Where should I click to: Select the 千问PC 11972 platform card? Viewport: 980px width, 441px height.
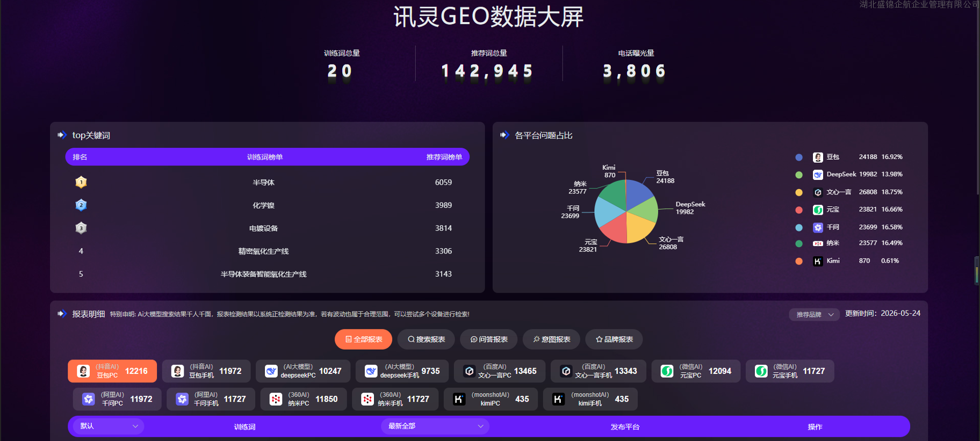point(117,399)
